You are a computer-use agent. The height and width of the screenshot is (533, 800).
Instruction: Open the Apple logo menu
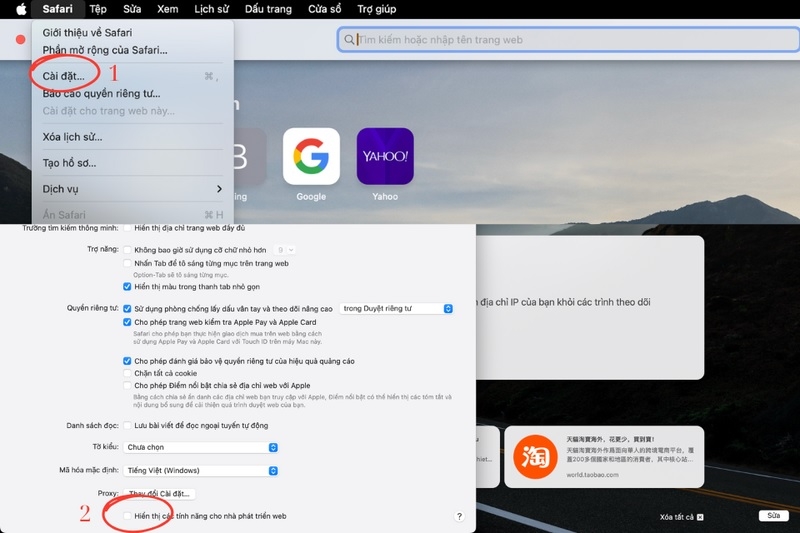click(x=21, y=9)
